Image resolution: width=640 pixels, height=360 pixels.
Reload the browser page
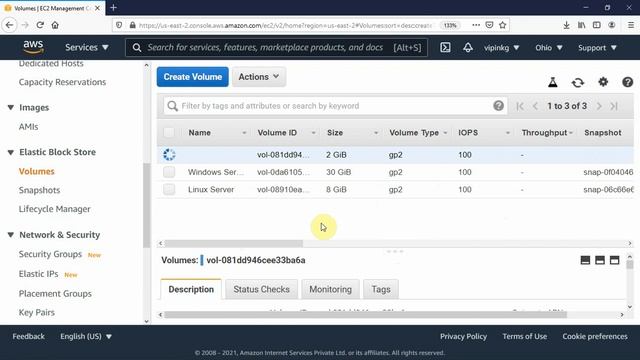point(40,25)
